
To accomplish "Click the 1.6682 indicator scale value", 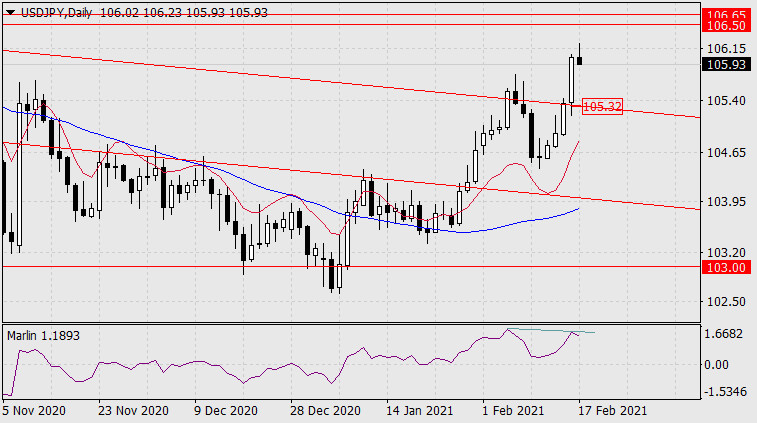I will point(724,334).
